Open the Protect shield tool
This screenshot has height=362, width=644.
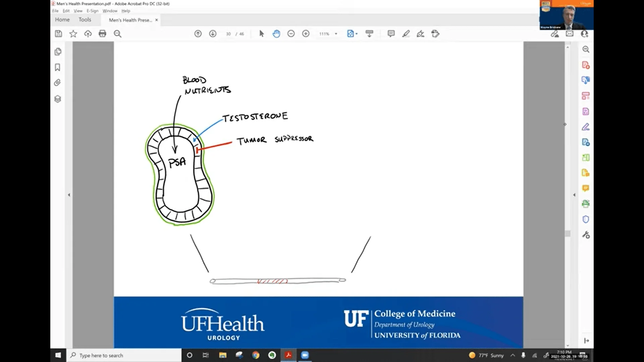tap(586, 219)
